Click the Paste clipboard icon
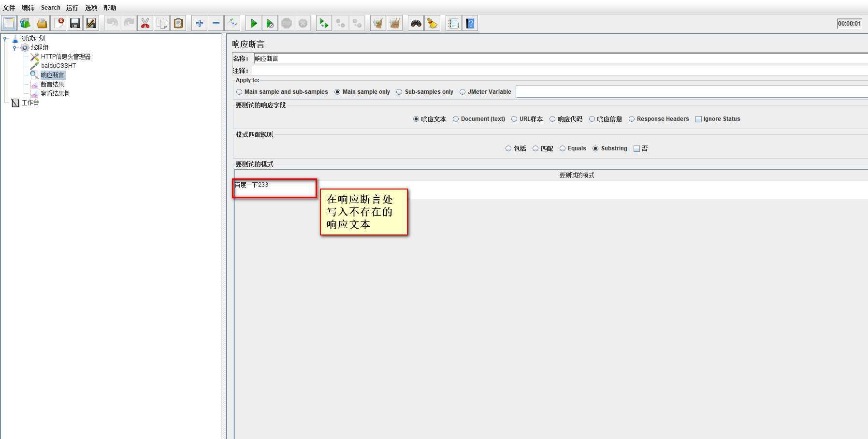Image resolution: width=868 pixels, height=439 pixels. (178, 23)
